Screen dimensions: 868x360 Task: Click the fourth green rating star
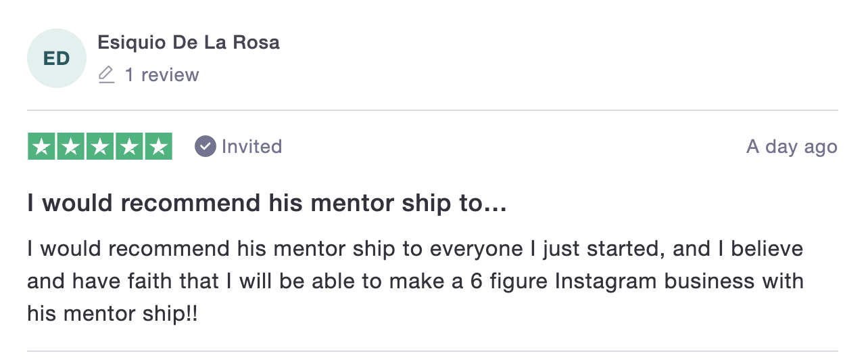click(x=129, y=147)
